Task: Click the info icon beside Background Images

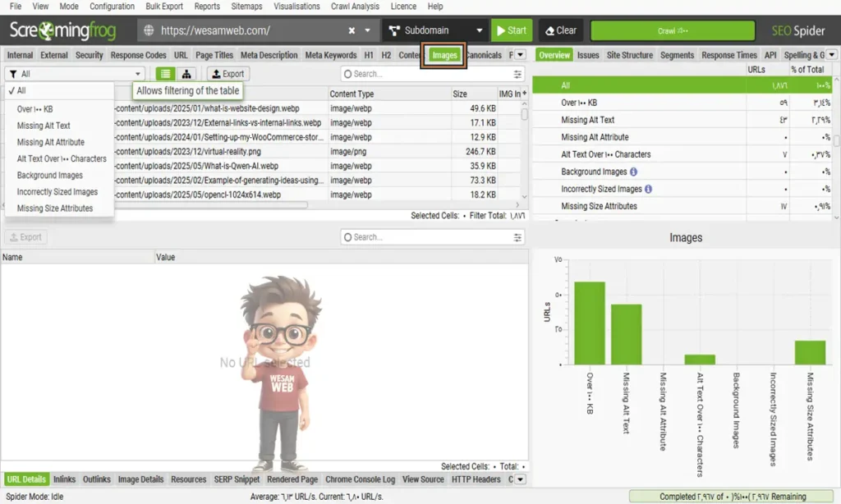Action: [x=634, y=172]
